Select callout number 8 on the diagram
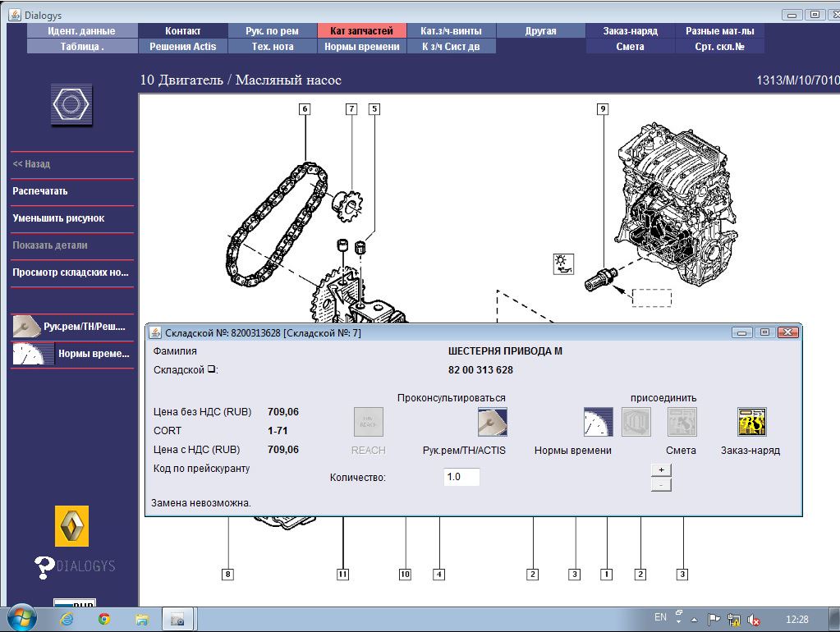The height and width of the screenshot is (632, 840). point(227,575)
